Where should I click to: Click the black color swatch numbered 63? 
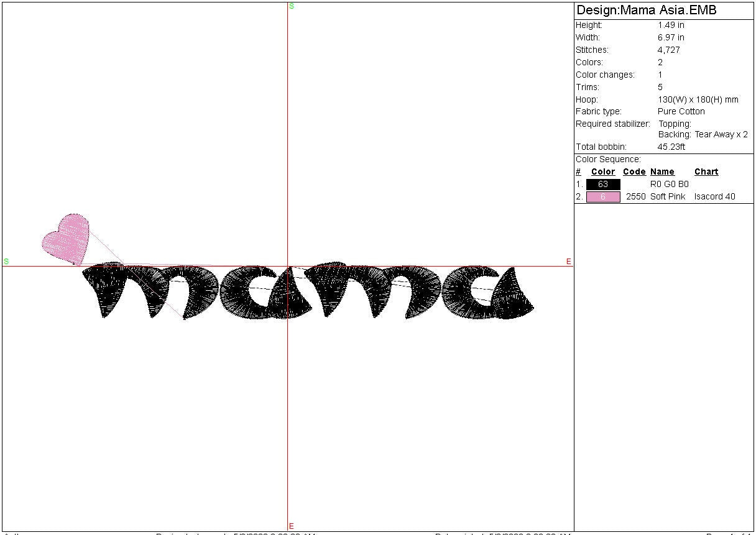click(603, 185)
